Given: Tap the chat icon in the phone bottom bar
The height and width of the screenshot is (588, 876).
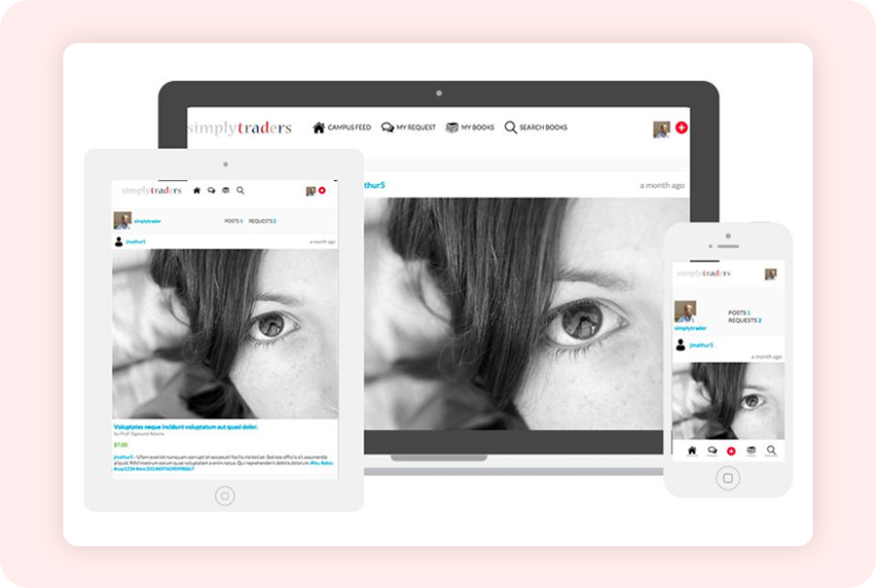Looking at the screenshot, I should [712, 451].
